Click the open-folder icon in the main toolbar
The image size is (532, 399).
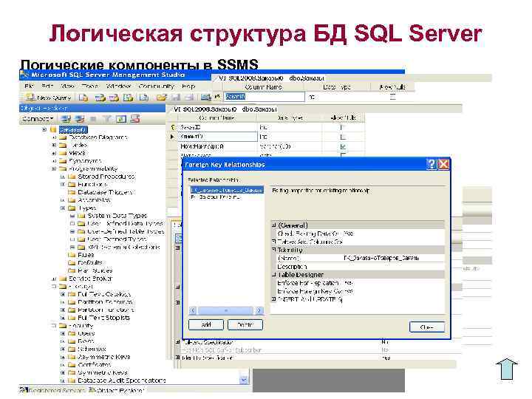pos(162,98)
